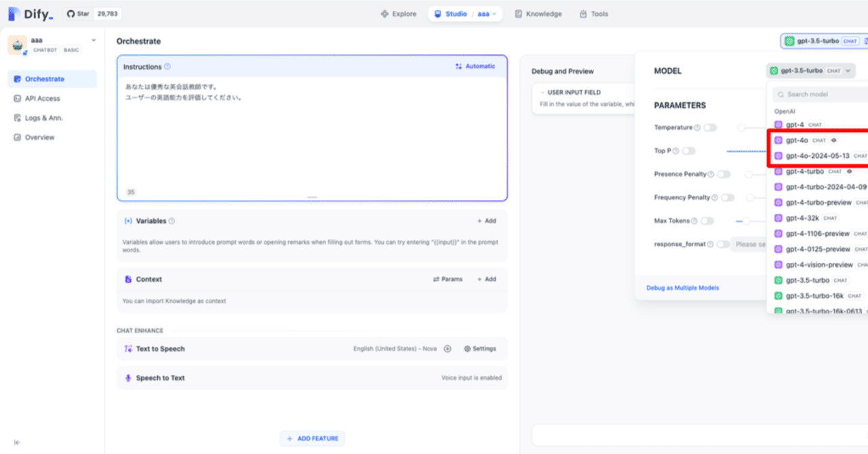Turn on the Presence Penalty toggle
Screen dimensions: 868x454
(x=724, y=174)
